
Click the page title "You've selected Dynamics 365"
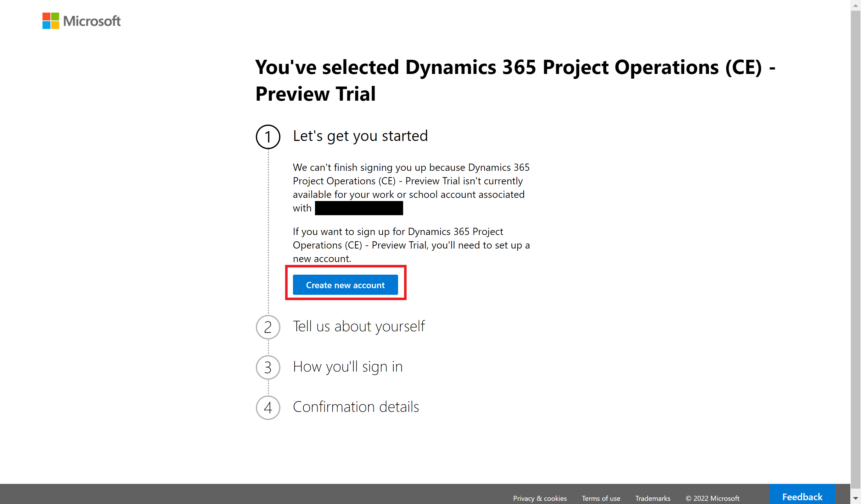pos(515,80)
